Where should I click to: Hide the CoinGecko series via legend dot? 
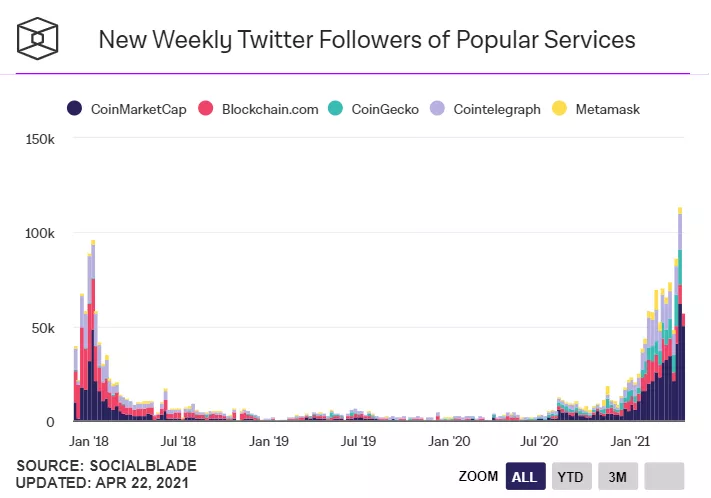coord(335,109)
